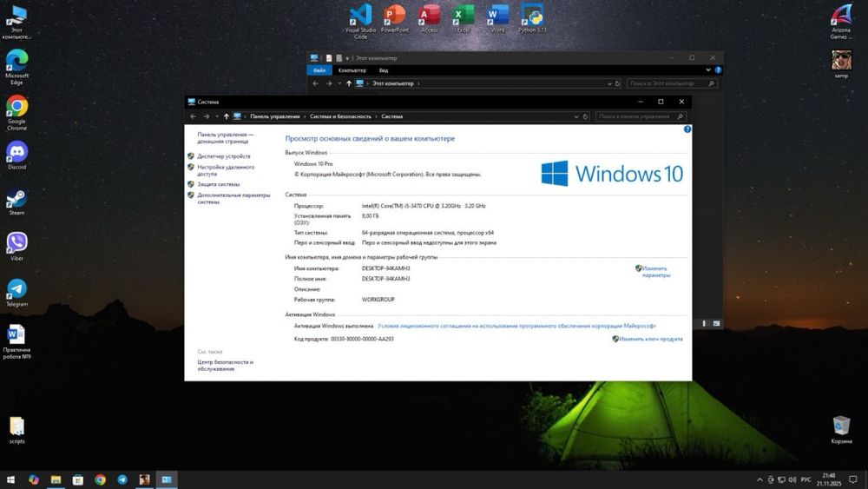This screenshot has height=489, width=868.
Task: Open the quick access toolbar dropdown in the Этот компьютер window
Action: (x=348, y=57)
